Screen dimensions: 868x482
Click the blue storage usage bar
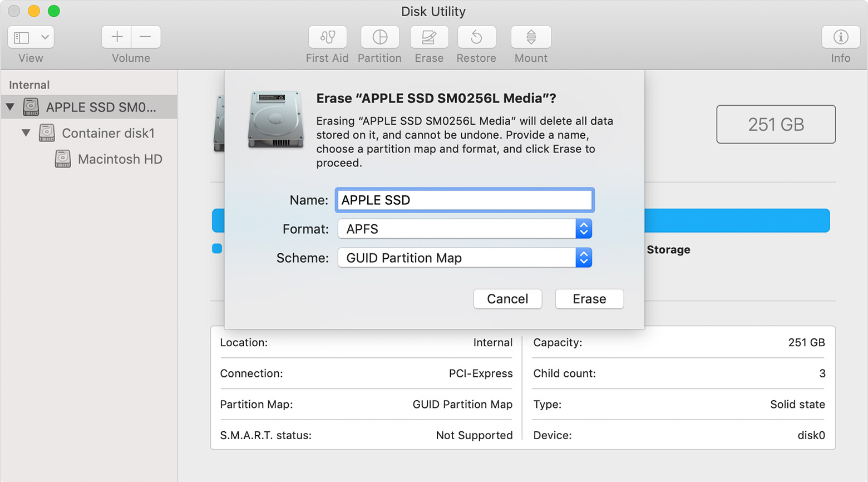coord(736,220)
